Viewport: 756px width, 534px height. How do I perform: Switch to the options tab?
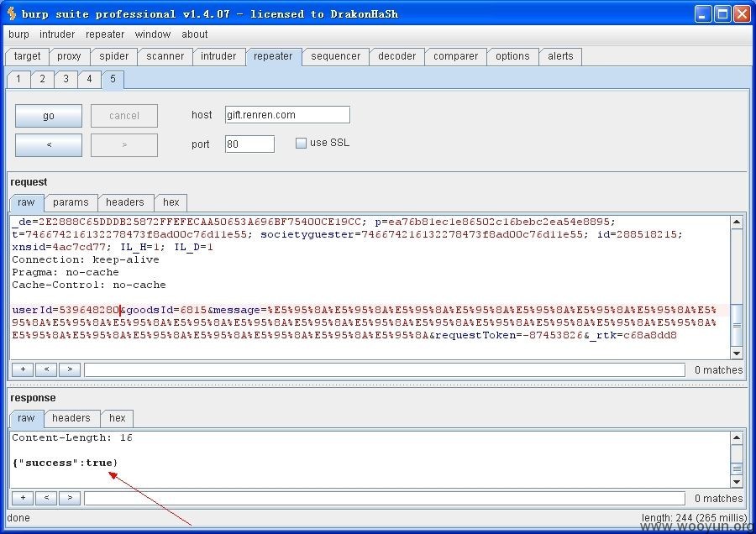coord(512,56)
